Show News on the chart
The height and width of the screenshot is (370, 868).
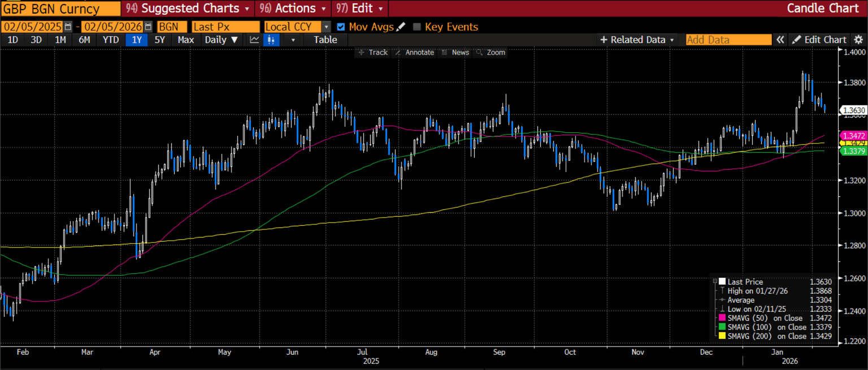pyautogui.click(x=455, y=52)
